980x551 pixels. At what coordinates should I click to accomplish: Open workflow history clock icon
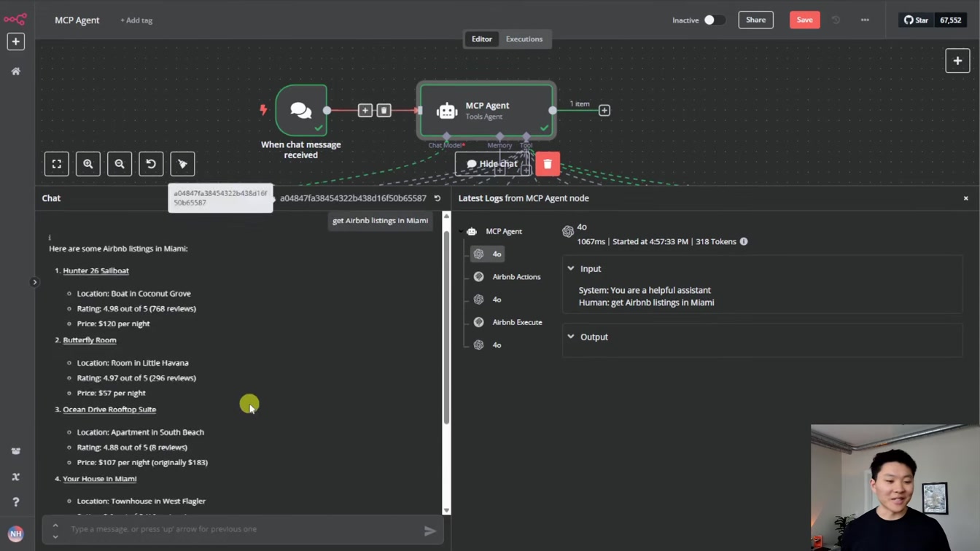836,20
